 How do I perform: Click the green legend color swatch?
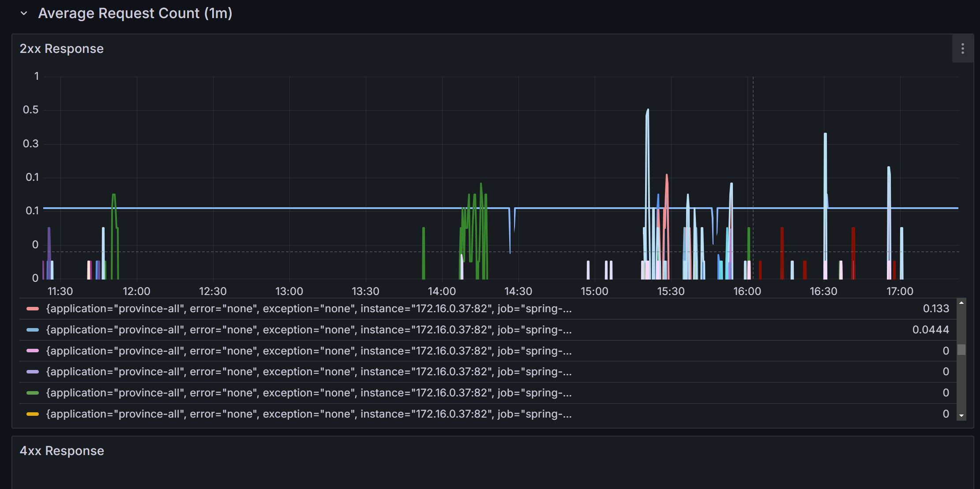[x=33, y=393]
